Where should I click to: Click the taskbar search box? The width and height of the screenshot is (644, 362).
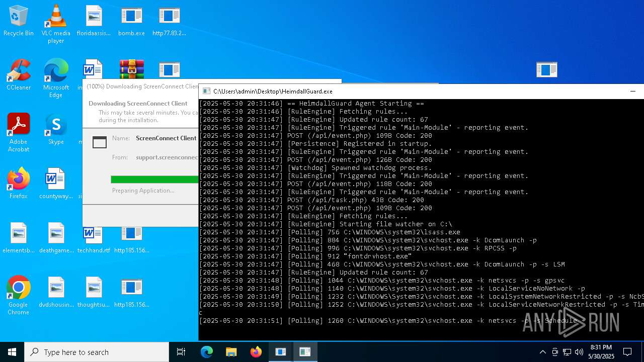(x=97, y=352)
